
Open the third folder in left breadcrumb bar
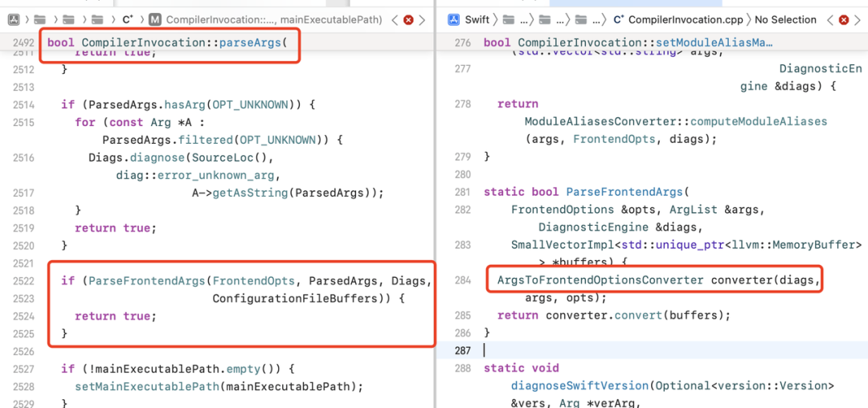coord(96,19)
